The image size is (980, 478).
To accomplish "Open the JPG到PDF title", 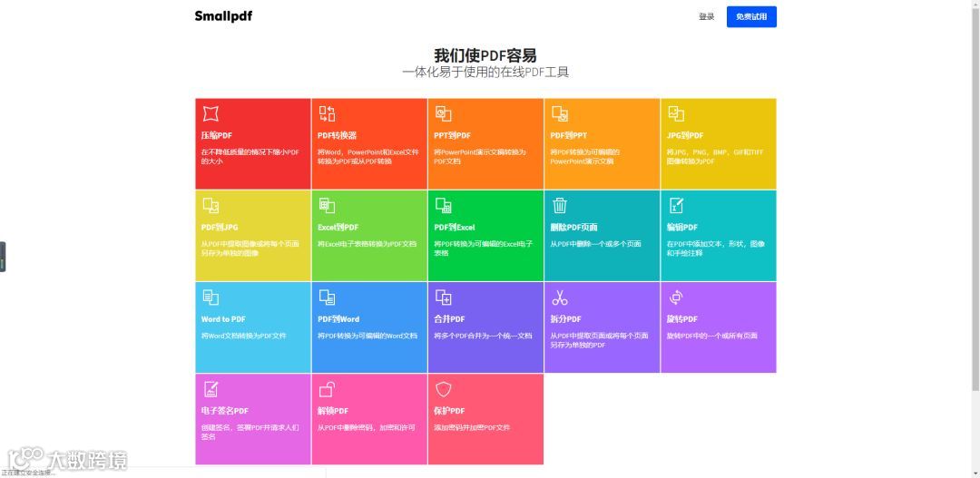I will pyautogui.click(x=685, y=135).
